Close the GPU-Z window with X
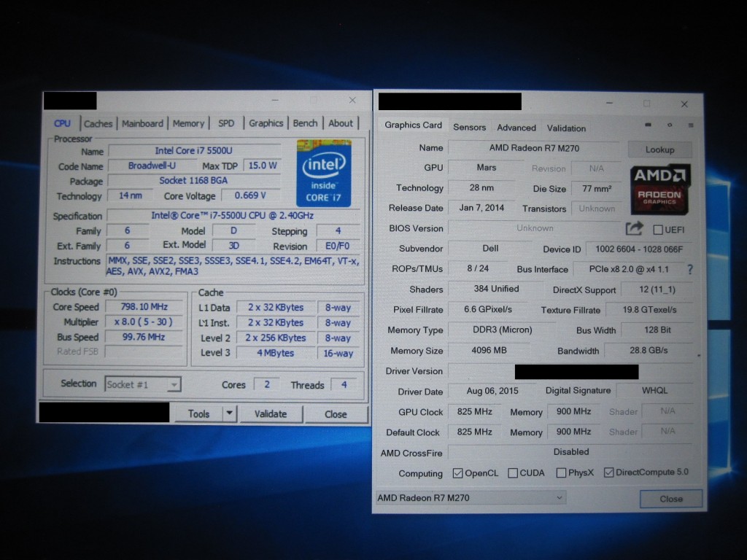This screenshot has width=747, height=560. [684, 104]
